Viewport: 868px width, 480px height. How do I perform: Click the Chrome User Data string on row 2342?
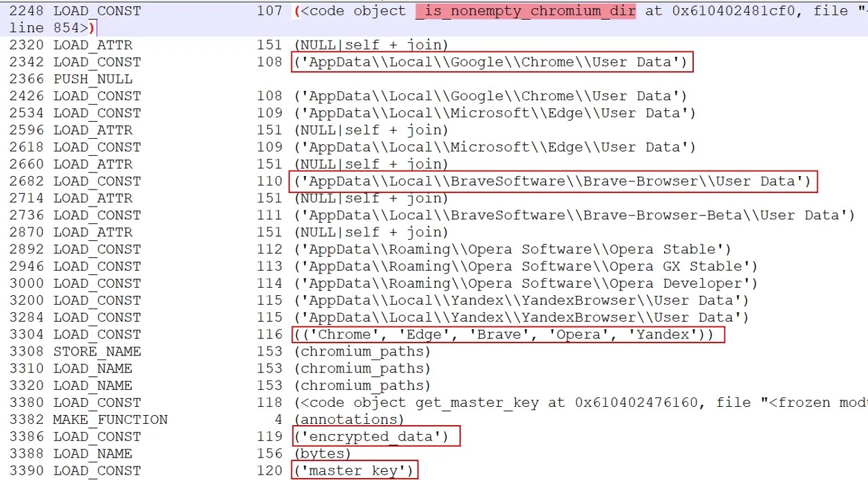(491, 62)
